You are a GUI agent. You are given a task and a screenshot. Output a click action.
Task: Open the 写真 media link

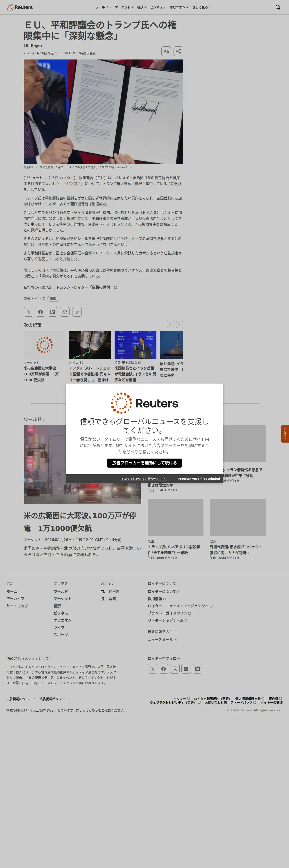tap(108, 599)
